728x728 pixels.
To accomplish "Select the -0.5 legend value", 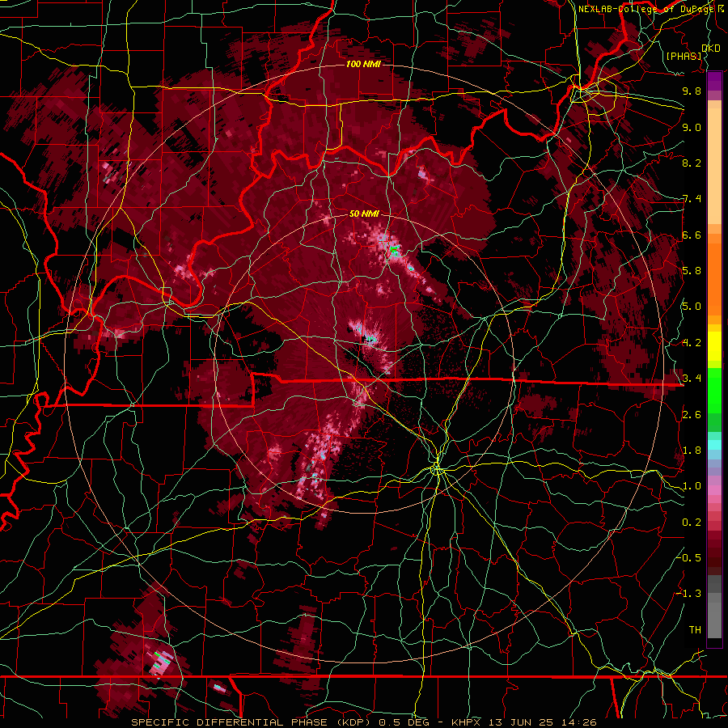I will click(x=689, y=558).
